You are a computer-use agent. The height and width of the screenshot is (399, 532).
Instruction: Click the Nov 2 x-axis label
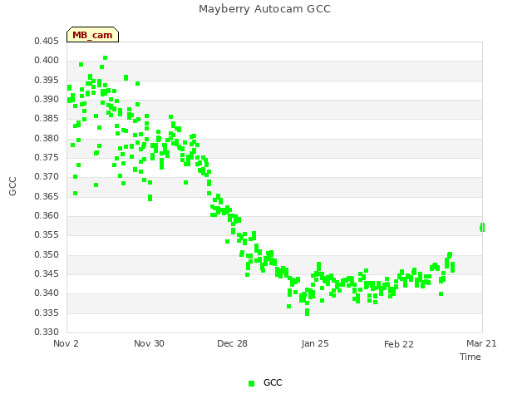click(66, 343)
